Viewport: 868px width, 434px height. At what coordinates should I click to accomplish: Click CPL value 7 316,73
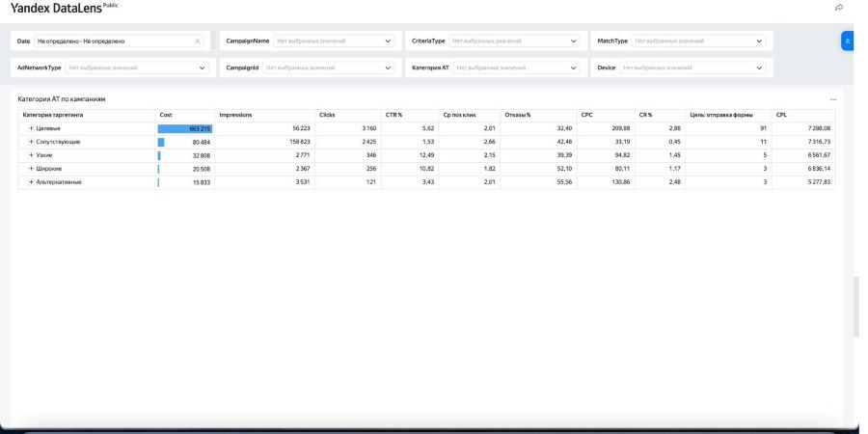819,142
